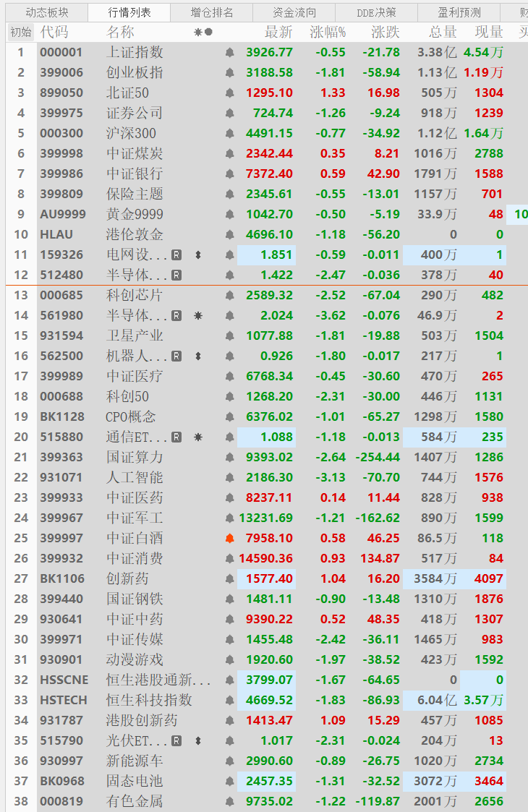The height and width of the screenshot is (812, 528).
Task: Click the sun marker on 561980 row
Action: 198,315
